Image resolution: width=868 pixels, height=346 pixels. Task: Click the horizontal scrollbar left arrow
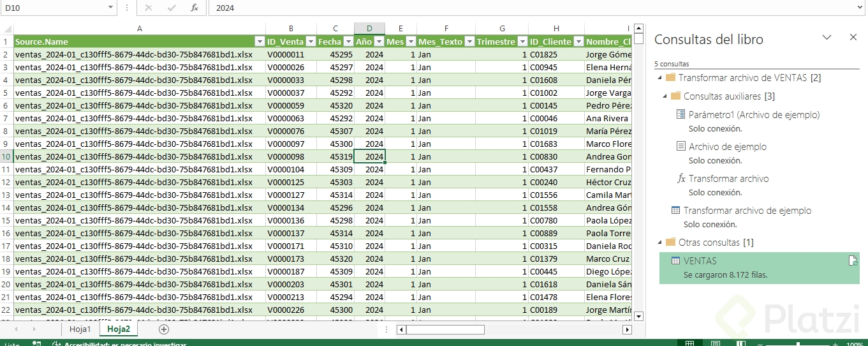[x=401, y=329]
